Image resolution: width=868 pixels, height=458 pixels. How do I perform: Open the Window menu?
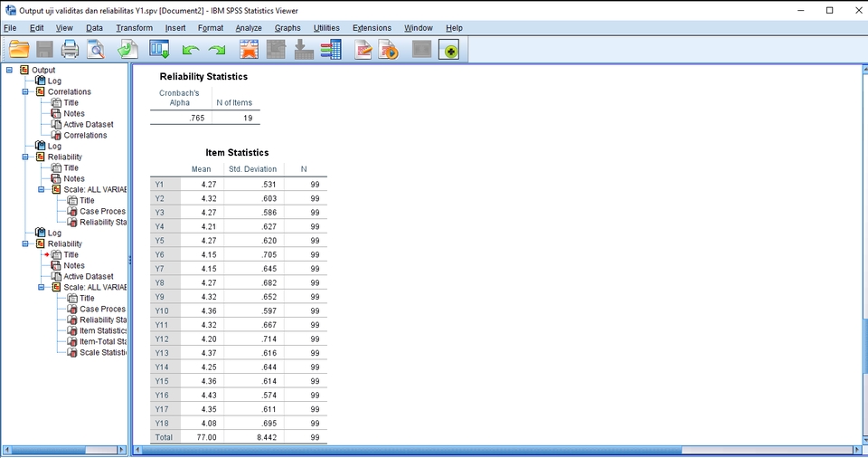coord(418,28)
